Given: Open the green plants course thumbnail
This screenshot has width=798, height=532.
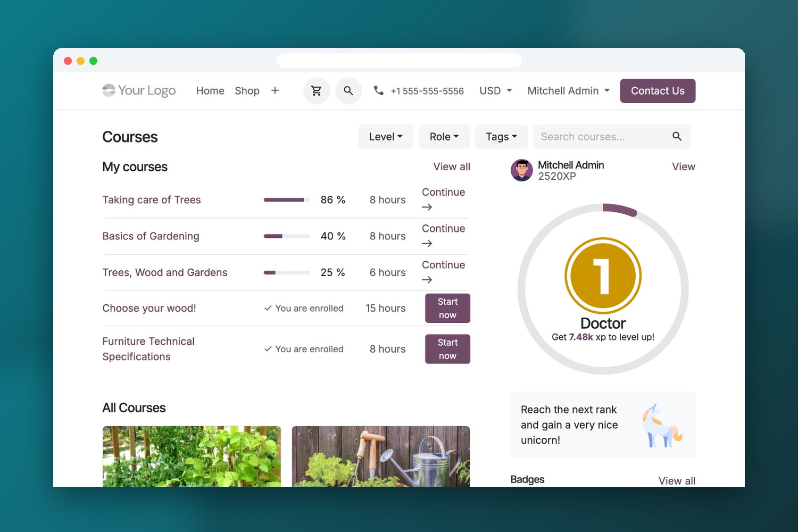Looking at the screenshot, I should coord(192,456).
